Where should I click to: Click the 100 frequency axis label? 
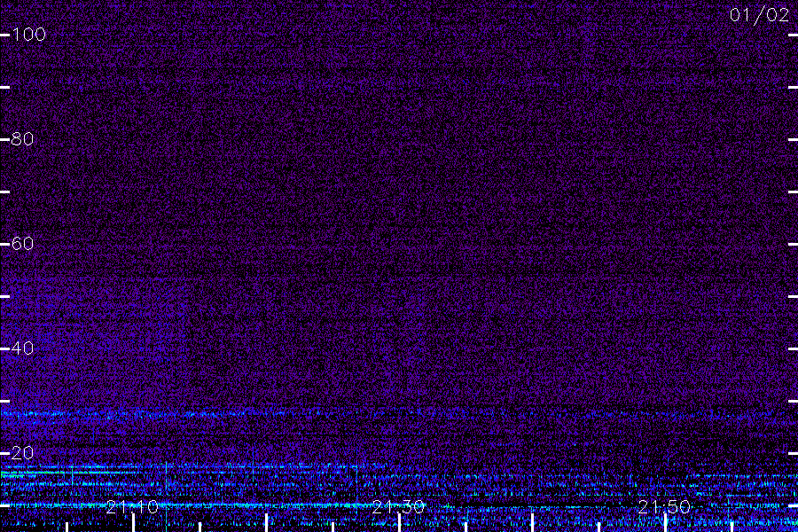29,35
